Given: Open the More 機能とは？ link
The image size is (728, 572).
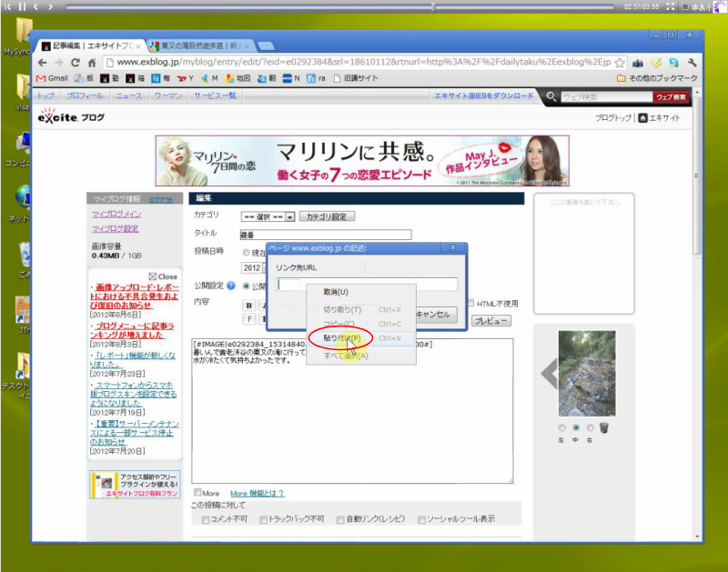Looking at the screenshot, I should 257,493.
